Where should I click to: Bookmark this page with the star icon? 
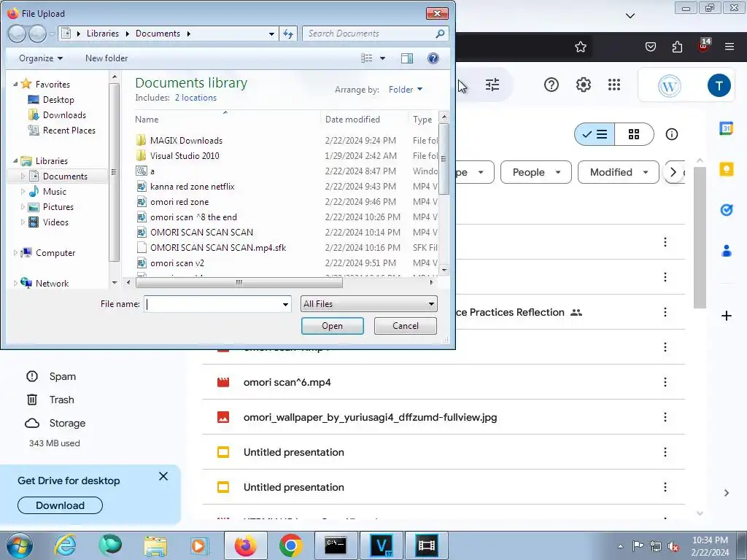click(x=580, y=47)
